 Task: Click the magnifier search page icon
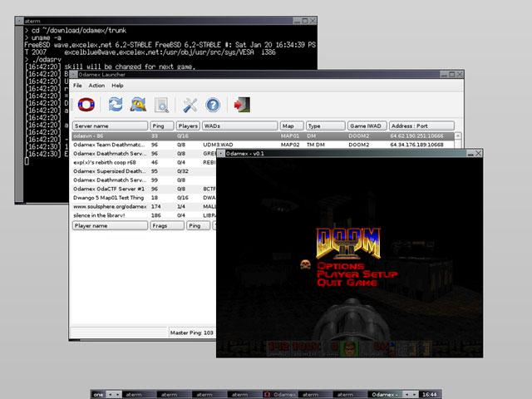162,105
